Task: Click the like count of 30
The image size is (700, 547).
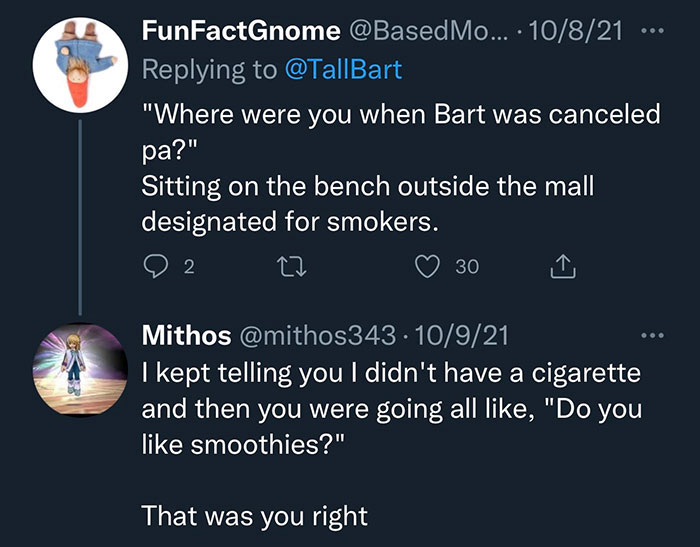Action: click(466, 267)
